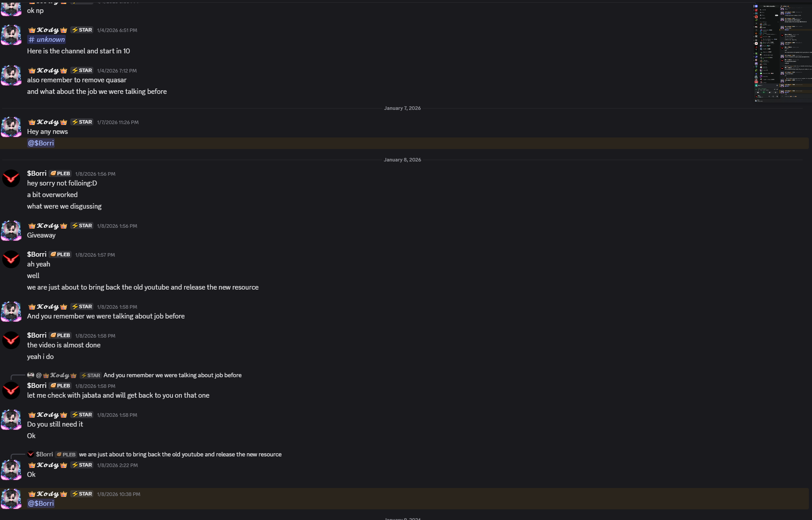812x520 pixels.
Task: Open $Borri's avatar beside 'the video is almost done'
Action: point(11,341)
